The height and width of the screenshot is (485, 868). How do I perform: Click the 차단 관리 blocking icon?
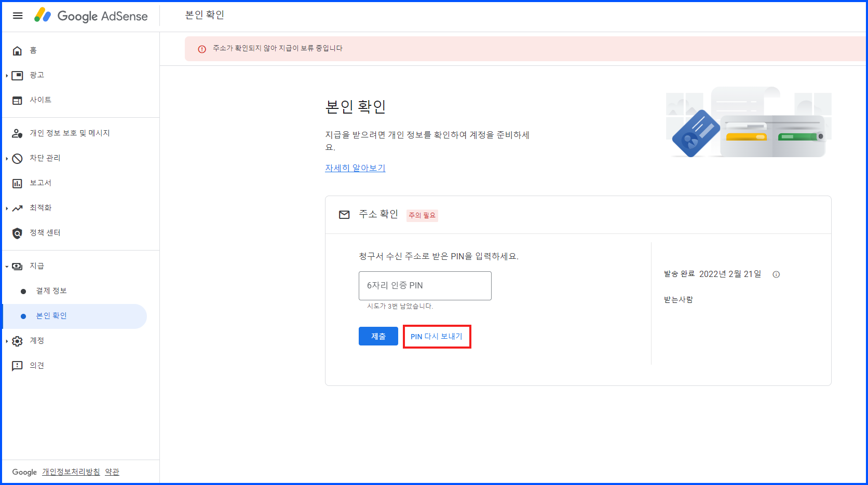pos(17,158)
